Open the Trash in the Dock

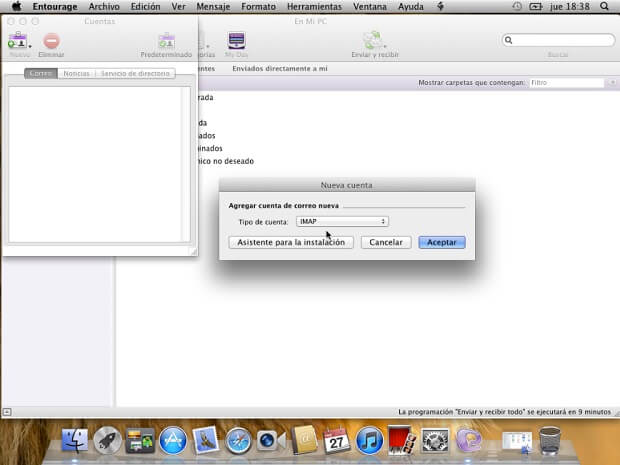point(550,440)
